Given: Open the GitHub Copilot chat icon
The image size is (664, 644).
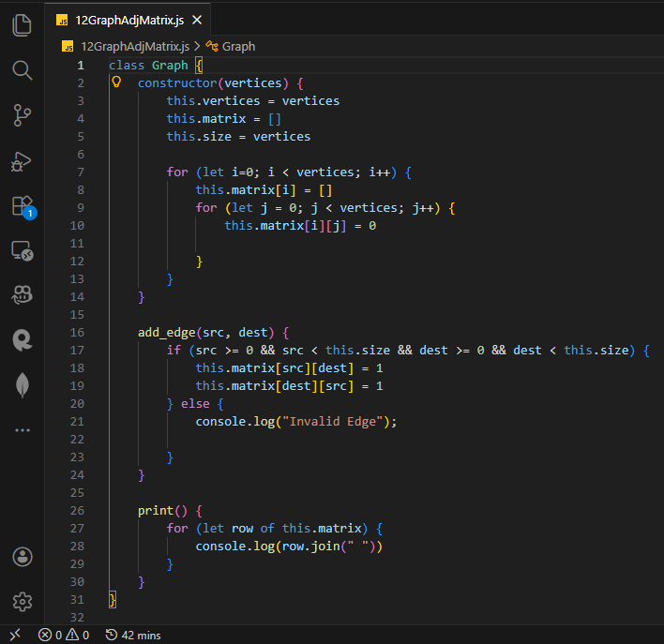Looking at the screenshot, I should [22, 295].
